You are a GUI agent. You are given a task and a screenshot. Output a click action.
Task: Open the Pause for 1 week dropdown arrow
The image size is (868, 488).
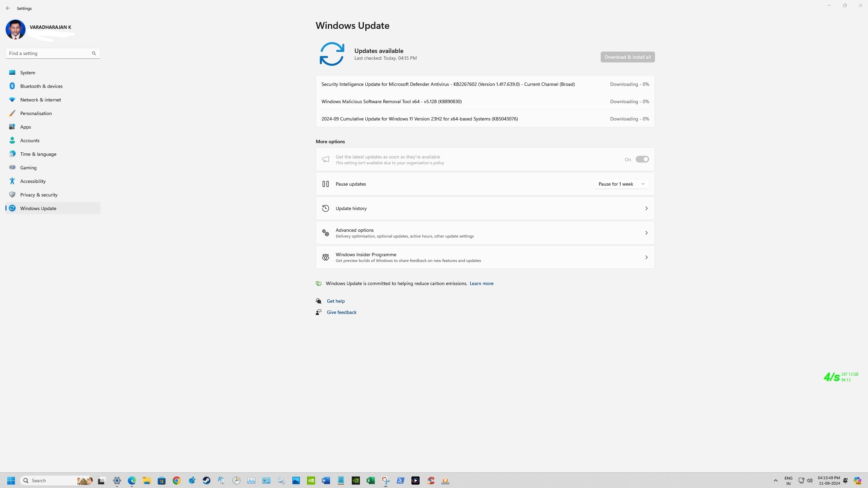[x=643, y=184]
